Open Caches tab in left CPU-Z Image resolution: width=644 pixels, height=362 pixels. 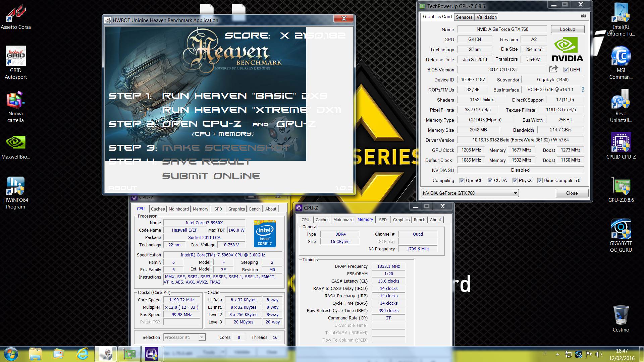tap(158, 209)
